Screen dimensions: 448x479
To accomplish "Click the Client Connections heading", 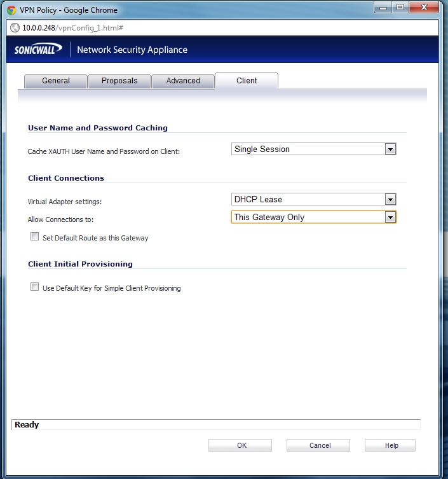I will [x=66, y=178].
